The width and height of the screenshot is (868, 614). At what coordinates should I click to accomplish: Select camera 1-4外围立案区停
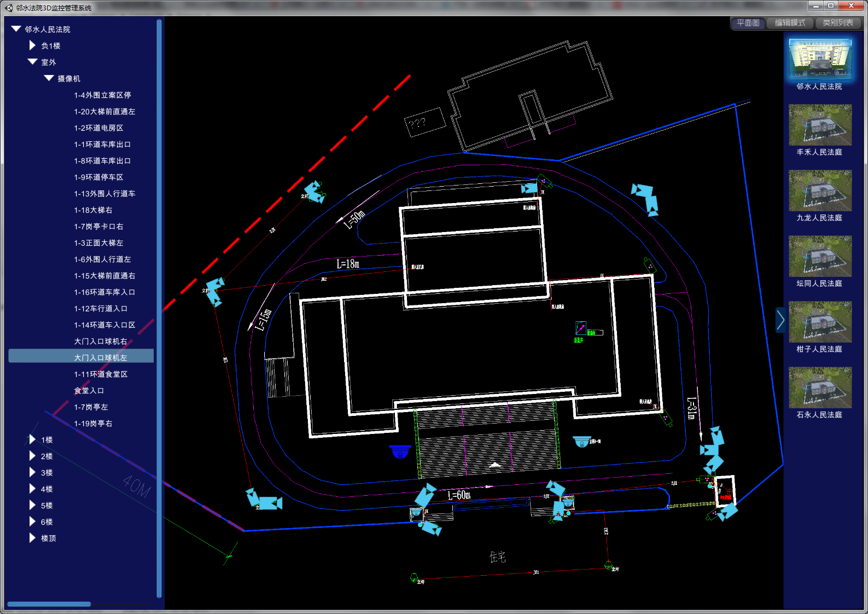102,95
